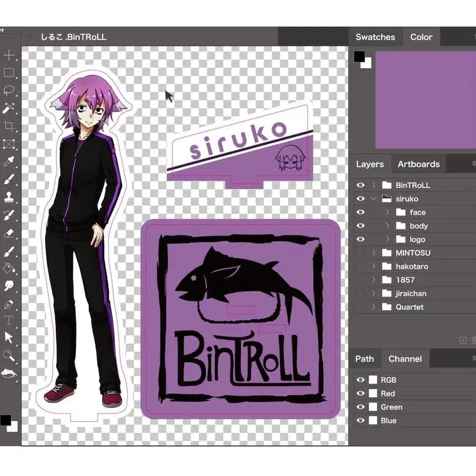This screenshot has width=476, height=476.
Task: Switch to the Eraser tool
Action: (x=9, y=233)
